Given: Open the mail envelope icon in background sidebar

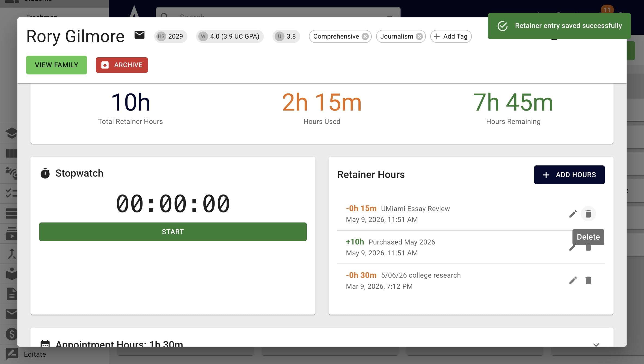Looking at the screenshot, I should (x=11, y=314).
